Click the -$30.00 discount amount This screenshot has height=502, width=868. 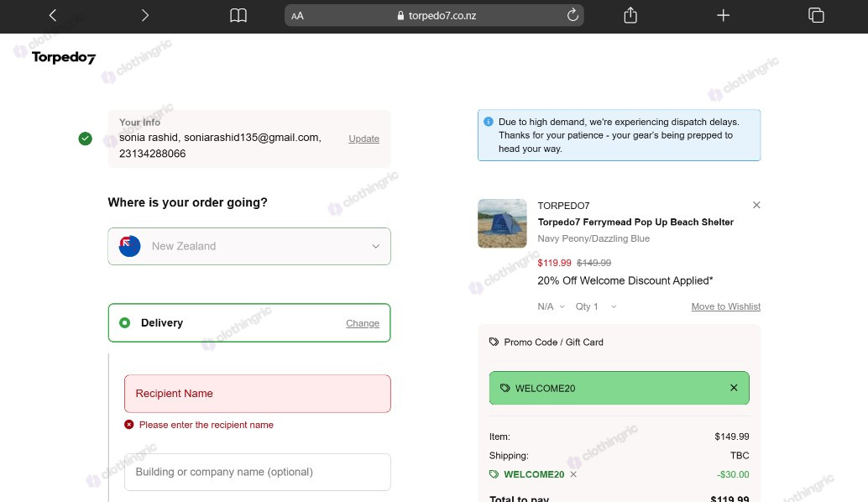[x=732, y=474]
